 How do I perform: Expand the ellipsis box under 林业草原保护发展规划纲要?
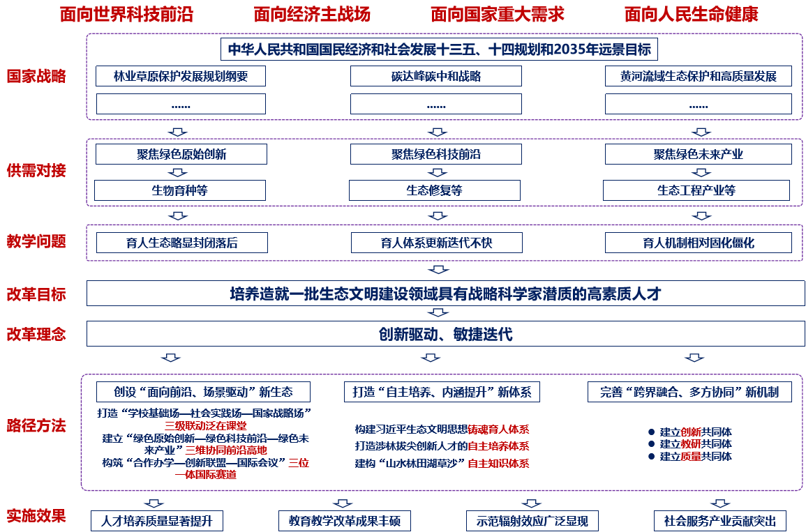(179, 104)
